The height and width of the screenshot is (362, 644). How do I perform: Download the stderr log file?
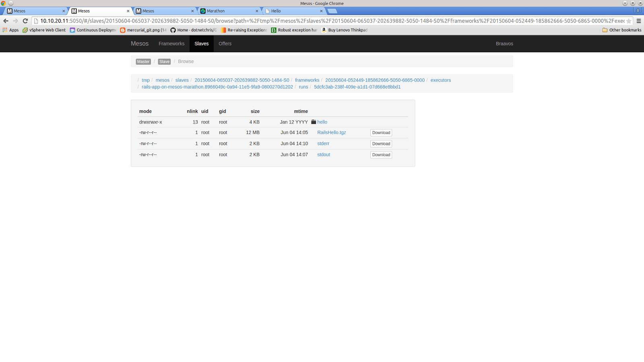tap(381, 144)
